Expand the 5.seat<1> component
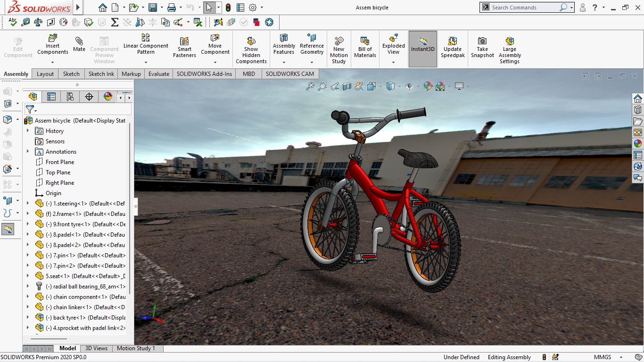Image resolution: width=644 pixels, height=362 pixels. [28, 276]
